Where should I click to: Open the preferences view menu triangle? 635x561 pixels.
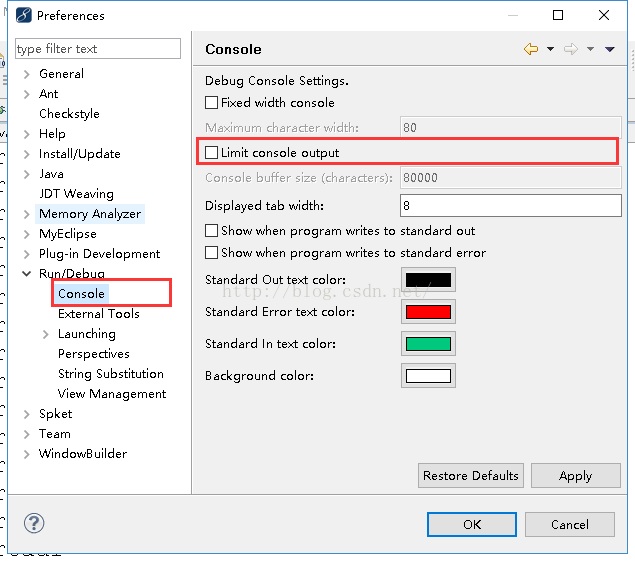[x=609, y=49]
